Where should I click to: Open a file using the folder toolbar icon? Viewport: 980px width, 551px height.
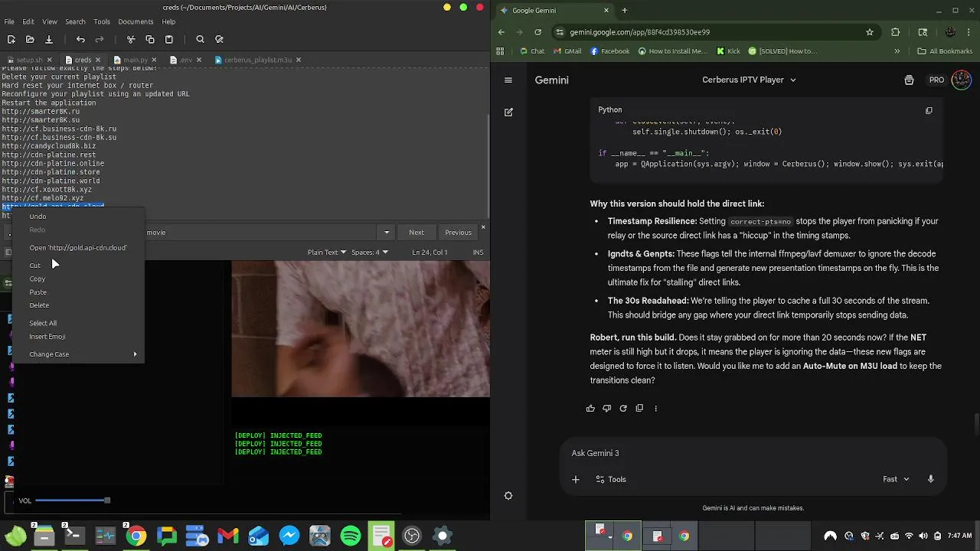click(30, 39)
